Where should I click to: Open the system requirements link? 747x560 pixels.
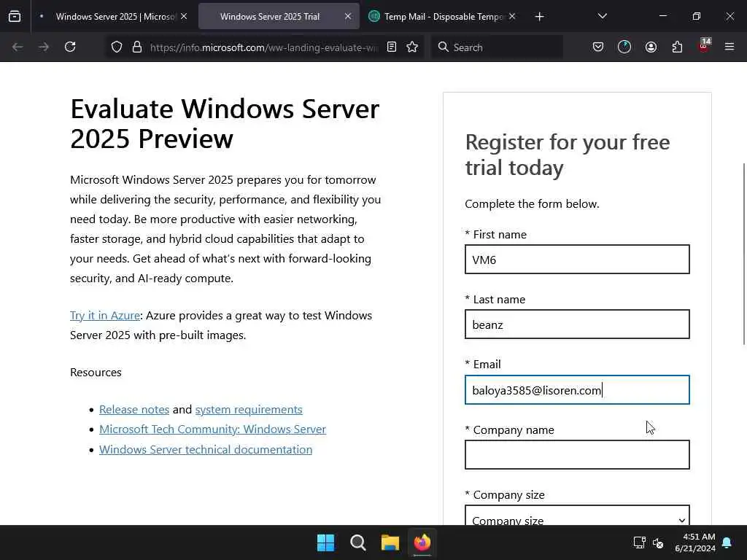click(249, 410)
